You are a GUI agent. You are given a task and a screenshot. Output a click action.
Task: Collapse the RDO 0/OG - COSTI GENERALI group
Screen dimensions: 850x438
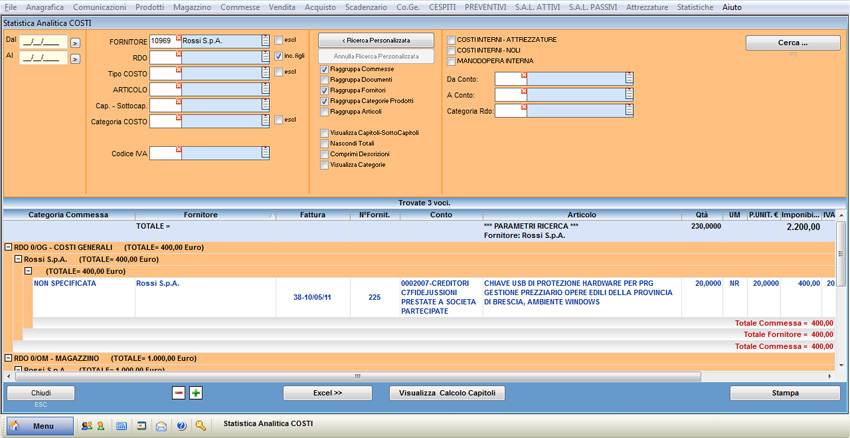[9, 246]
